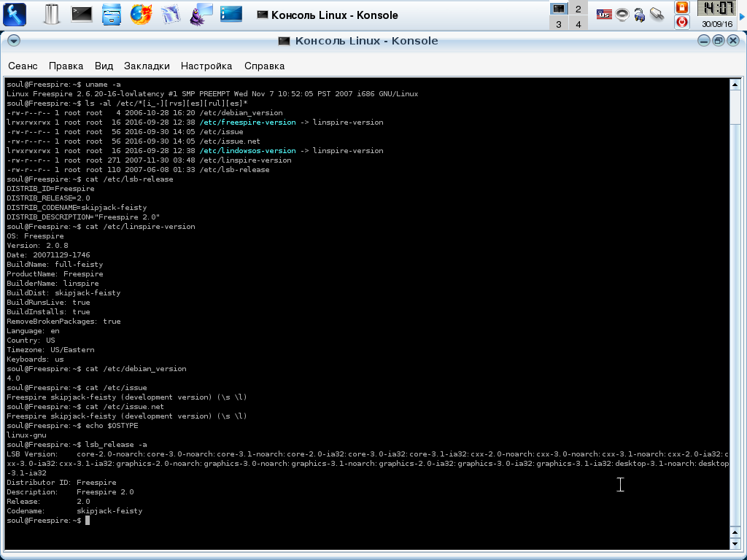Image resolution: width=747 pixels, height=560 pixels.
Task: Click the Konsole taskbar entry in the panel
Action: [x=328, y=15]
